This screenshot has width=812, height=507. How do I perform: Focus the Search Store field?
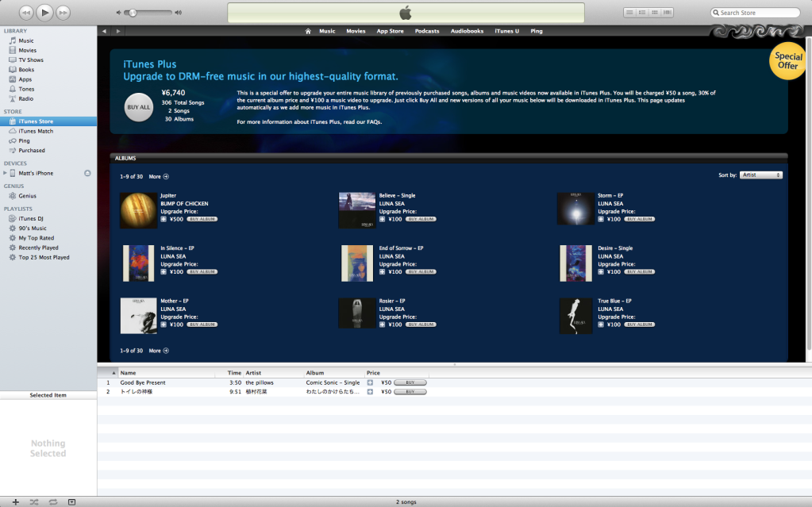(x=756, y=13)
